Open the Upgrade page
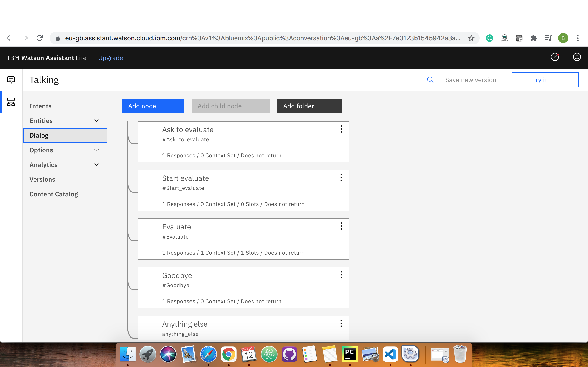The width and height of the screenshot is (588, 367). [x=110, y=58]
